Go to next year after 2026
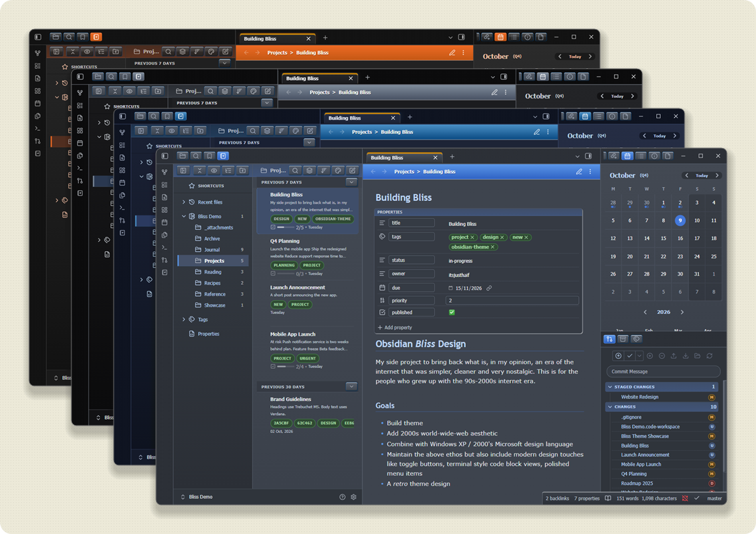 click(682, 312)
